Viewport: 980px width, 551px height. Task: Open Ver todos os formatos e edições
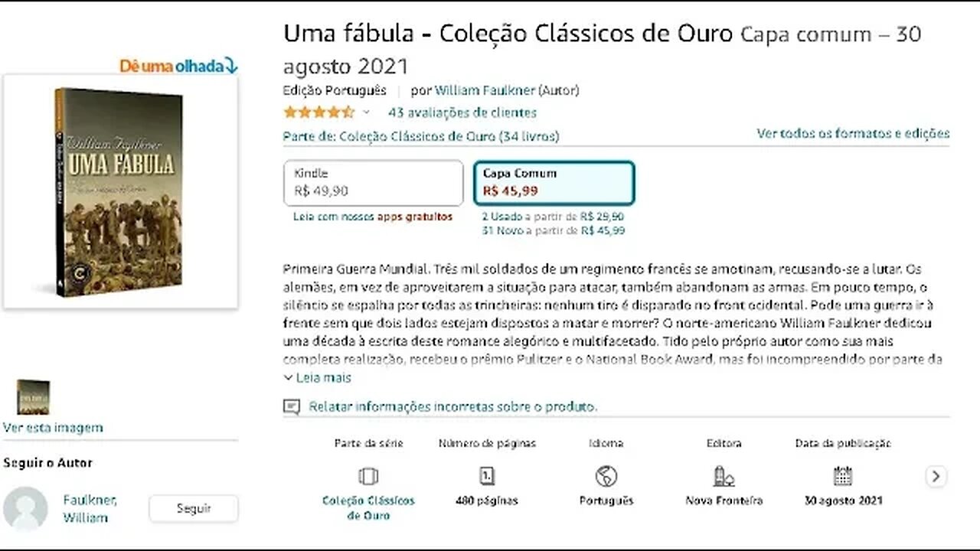click(853, 133)
